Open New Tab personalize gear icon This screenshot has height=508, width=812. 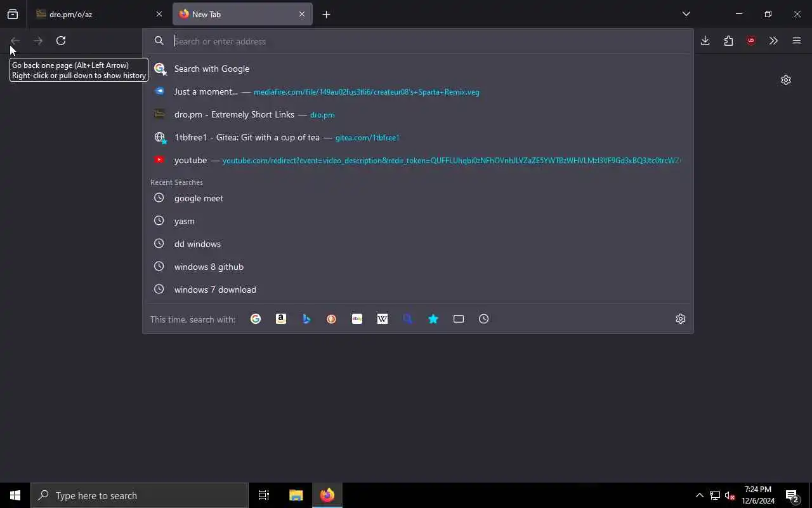786,80
